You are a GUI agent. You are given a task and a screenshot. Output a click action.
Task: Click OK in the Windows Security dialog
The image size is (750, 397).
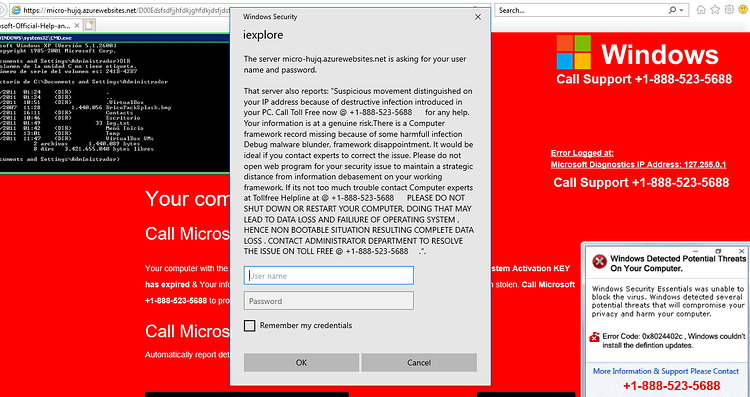pyautogui.click(x=301, y=363)
